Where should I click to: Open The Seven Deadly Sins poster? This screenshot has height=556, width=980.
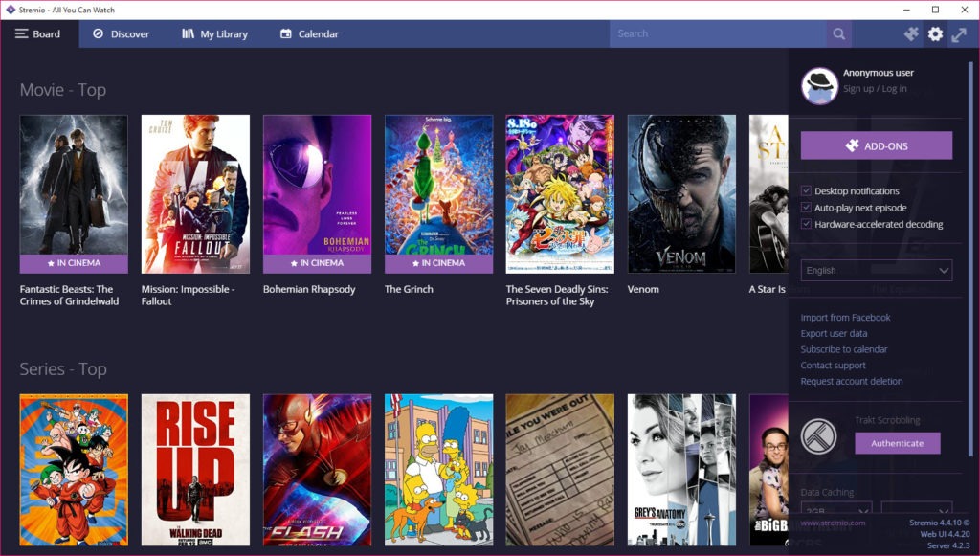point(560,193)
